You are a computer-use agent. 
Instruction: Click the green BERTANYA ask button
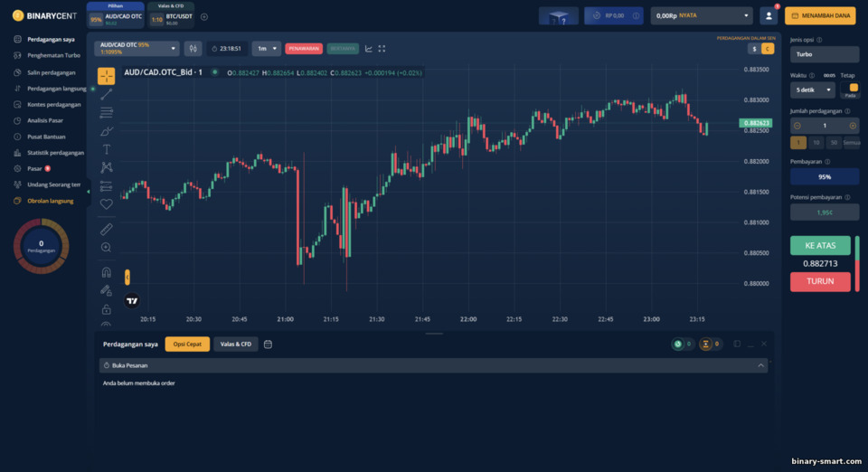(x=343, y=49)
